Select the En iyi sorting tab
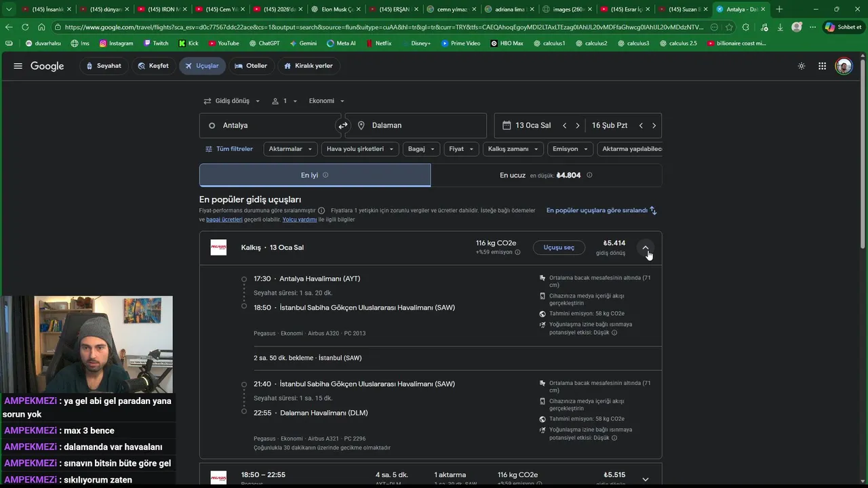Image resolution: width=868 pixels, height=488 pixels. point(315,175)
